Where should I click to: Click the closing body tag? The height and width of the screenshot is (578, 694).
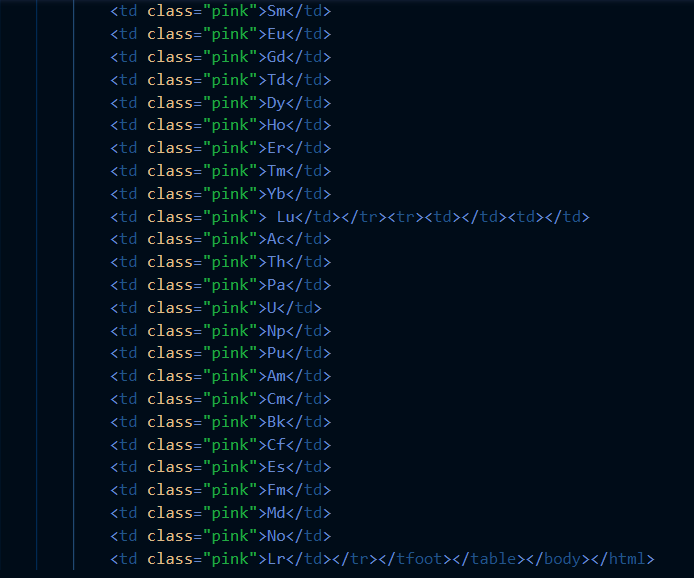(557, 559)
